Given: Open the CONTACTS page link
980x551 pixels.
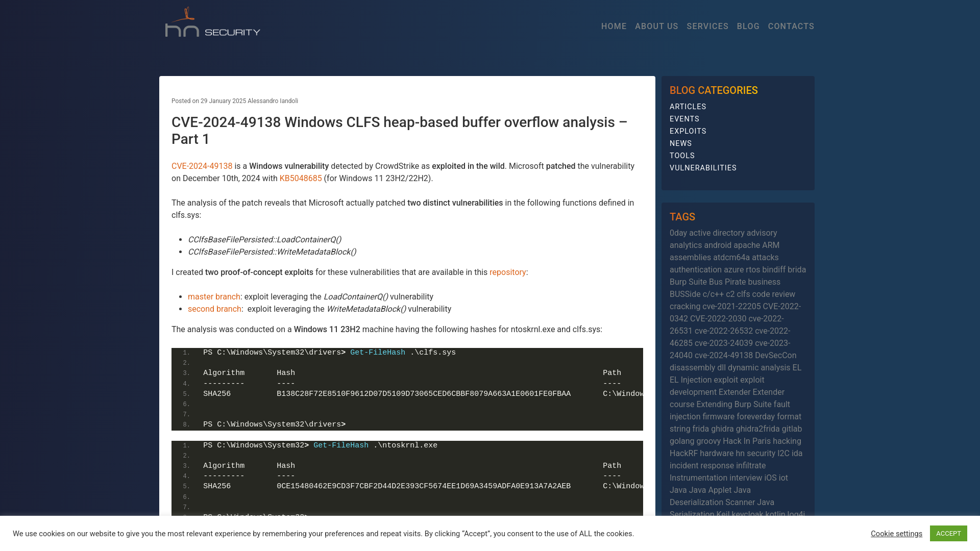Looking at the screenshot, I should (791, 26).
